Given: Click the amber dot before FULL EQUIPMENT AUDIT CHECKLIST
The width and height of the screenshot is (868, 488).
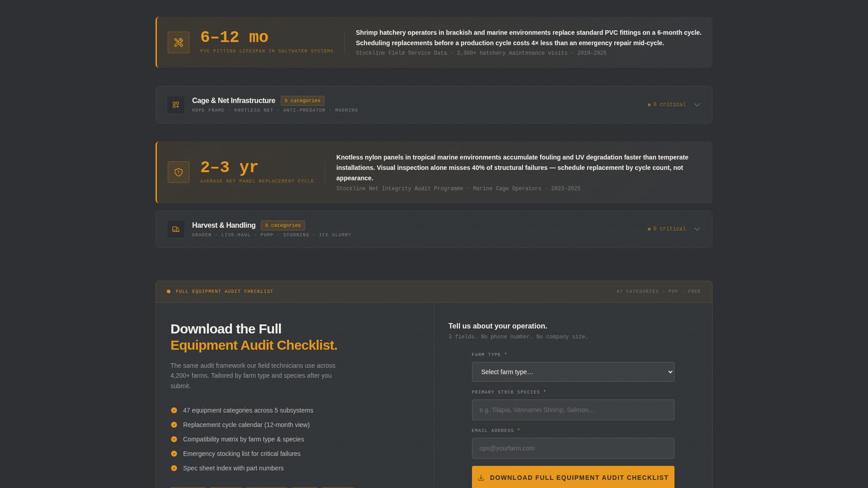Looking at the screenshot, I should (168, 291).
